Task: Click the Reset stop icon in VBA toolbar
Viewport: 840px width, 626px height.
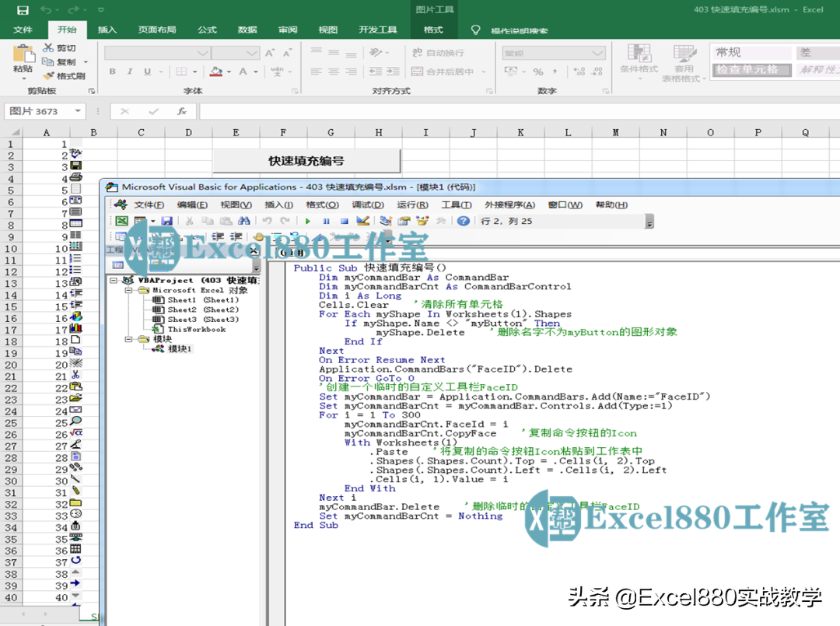Action: 345,221
